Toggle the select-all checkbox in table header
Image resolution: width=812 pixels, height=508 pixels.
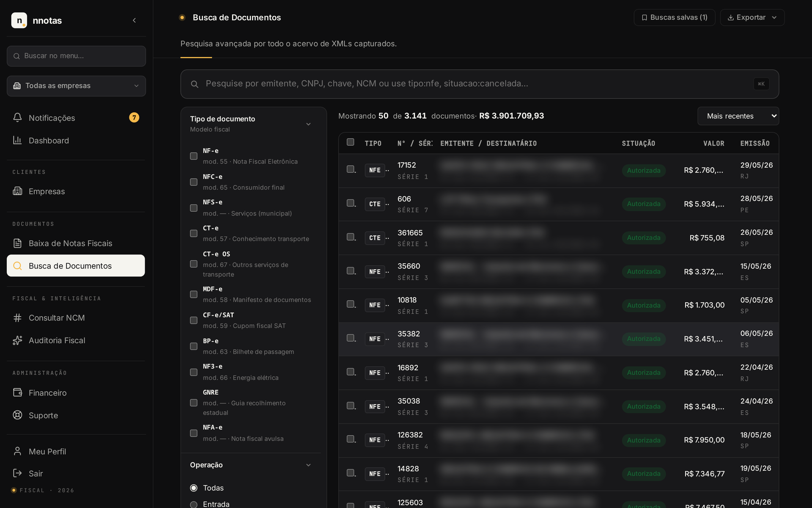click(351, 142)
